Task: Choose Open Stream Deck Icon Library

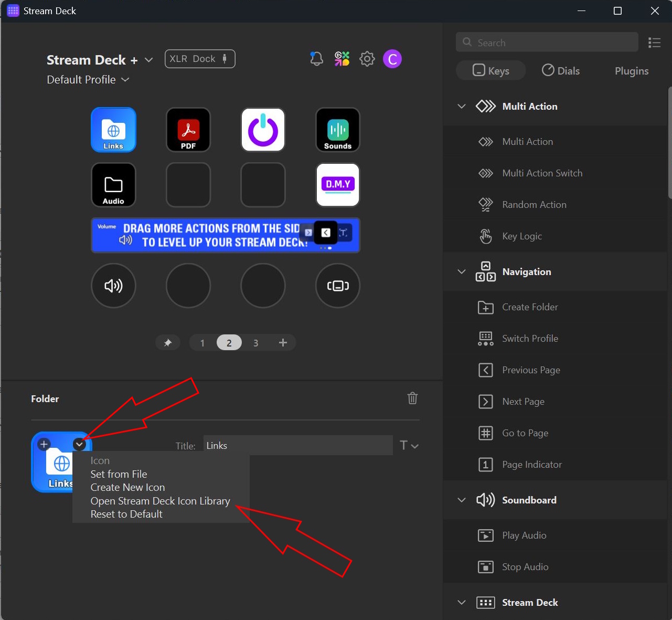Action: tap(160, 501)
